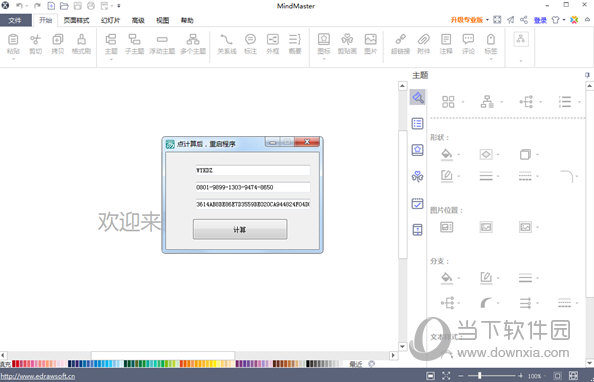Expand the upgrade (升级专业版) dropdown arrow
Image resolution: width=594 pixels, height=382 pixels.
point(488,20)
